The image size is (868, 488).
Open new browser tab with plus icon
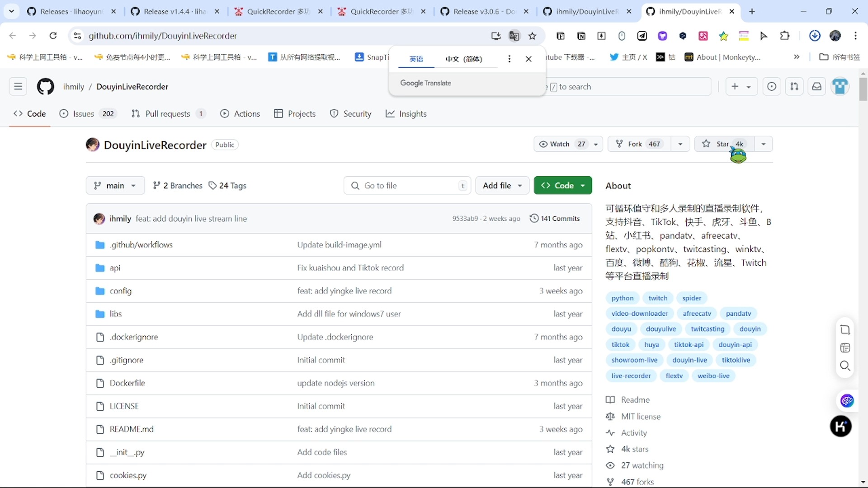point(752,11)
